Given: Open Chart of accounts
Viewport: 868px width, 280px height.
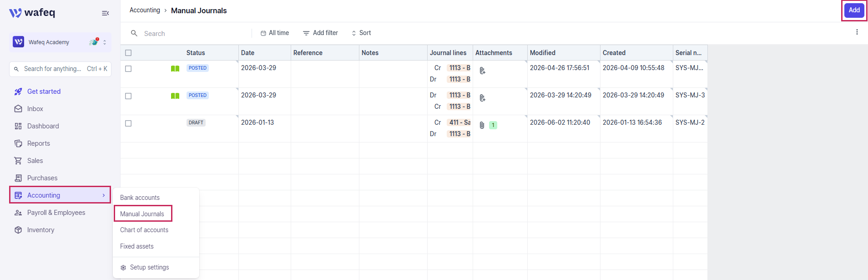Looking at the screenshot, I should point(144,230).
